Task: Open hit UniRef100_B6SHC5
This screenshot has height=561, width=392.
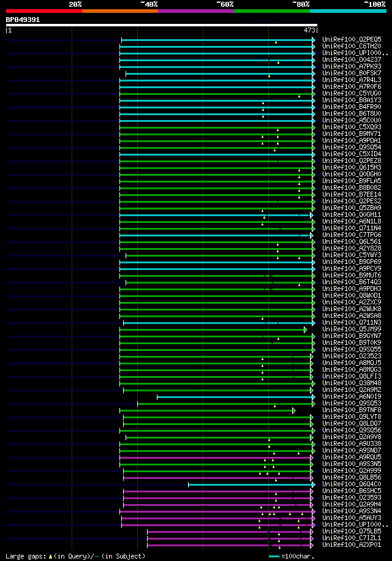Action: (x=352, y=491)
